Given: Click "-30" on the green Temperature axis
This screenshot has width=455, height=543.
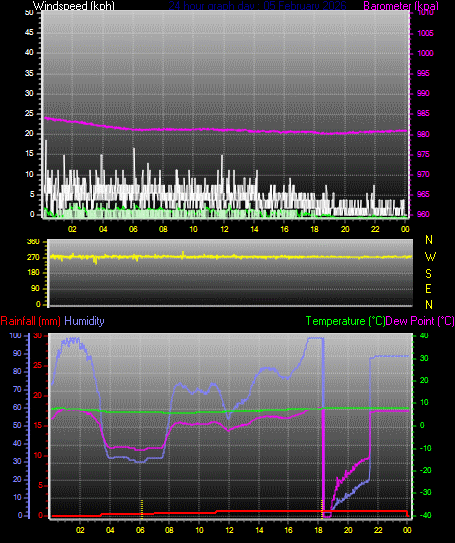Looking at the screenshot, I should (425, 492).
